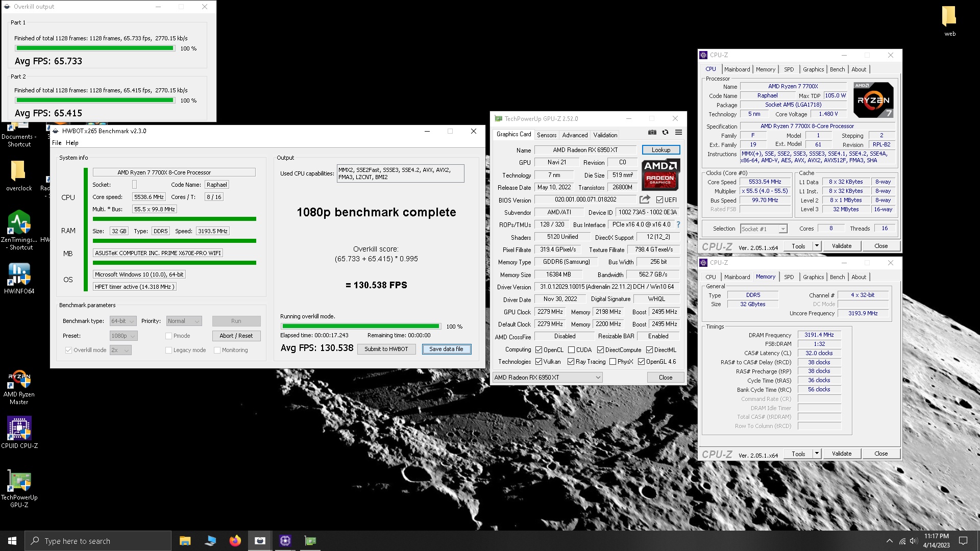Toggle the Vulkan checkbox

click(x=538, y=362)
